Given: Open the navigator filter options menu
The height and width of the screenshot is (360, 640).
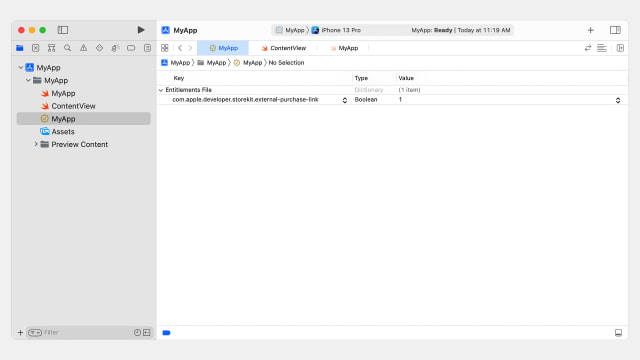Looking at the screenshot, I should click(35, 333).
